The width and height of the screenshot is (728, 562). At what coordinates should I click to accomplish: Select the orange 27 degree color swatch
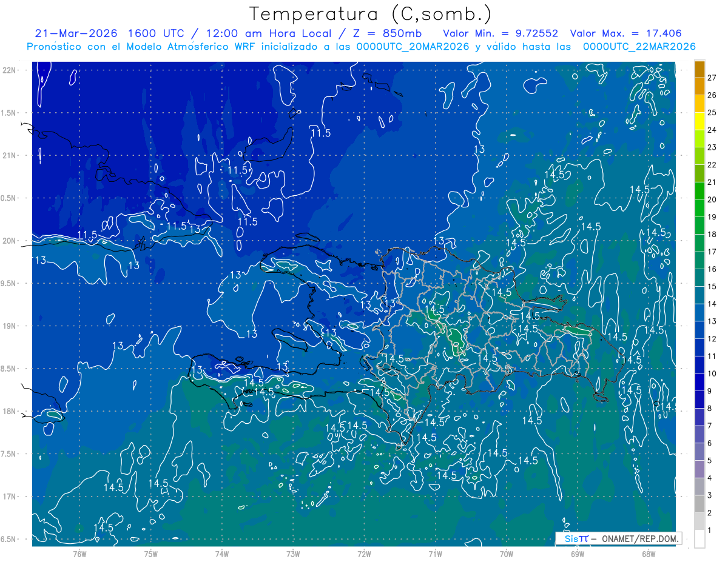(x=699, y=69)
